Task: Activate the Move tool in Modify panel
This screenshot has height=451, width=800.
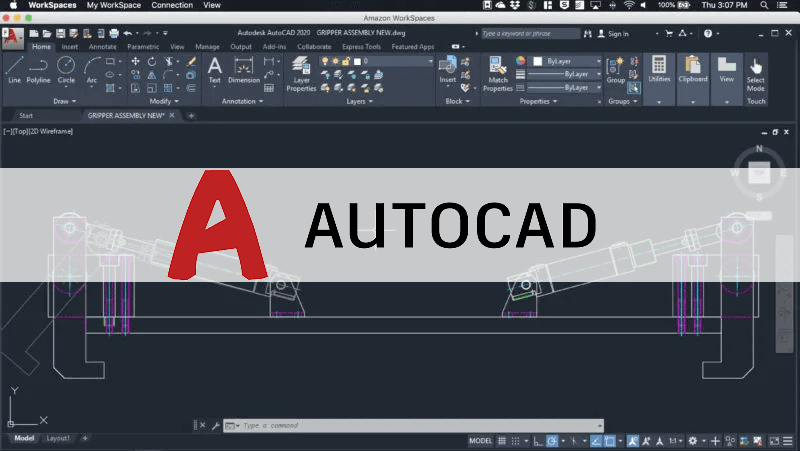Action: [135, 61]
